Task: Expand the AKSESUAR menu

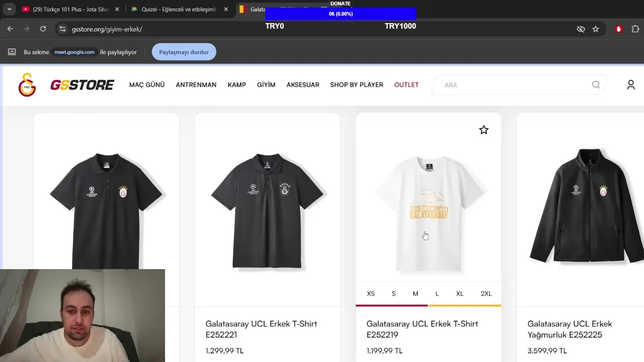Action: [x=303, y=85]
